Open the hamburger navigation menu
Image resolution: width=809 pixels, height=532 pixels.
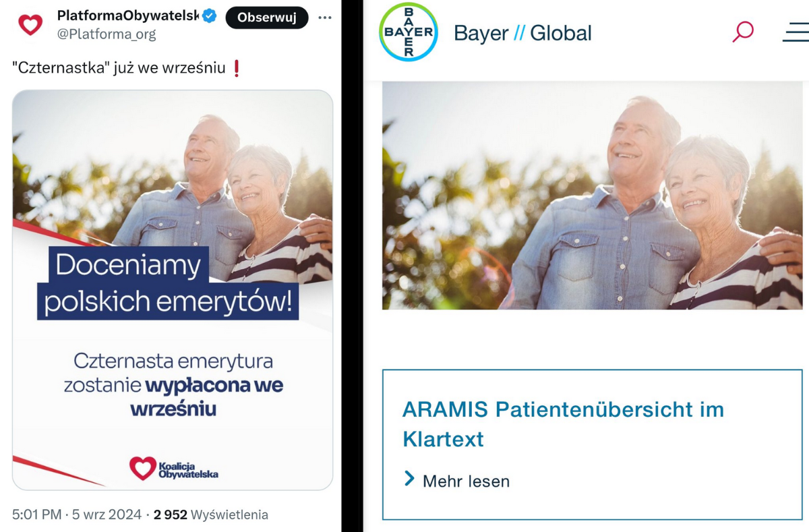point(796,32)
